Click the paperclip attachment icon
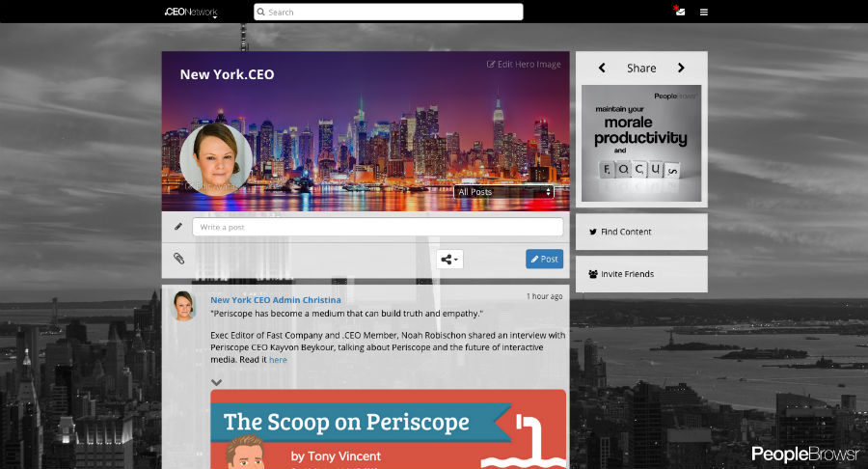868x469 pixels. tap(178, 259)
